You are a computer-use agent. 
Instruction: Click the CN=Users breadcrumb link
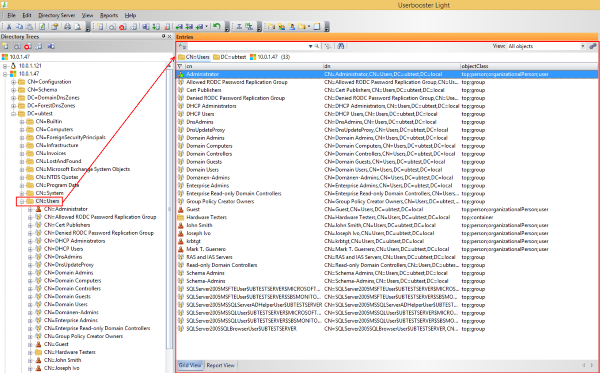point(194,57)
